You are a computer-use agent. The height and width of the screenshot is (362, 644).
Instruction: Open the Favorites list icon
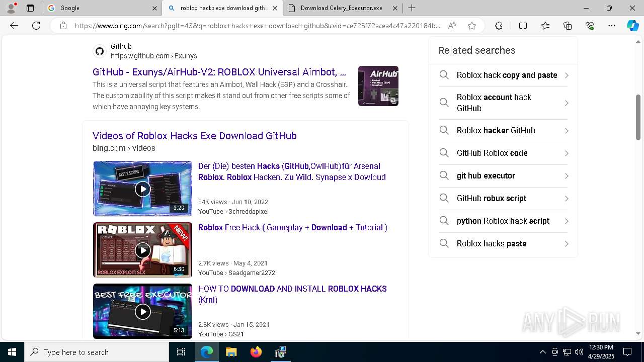click(545, 26)
